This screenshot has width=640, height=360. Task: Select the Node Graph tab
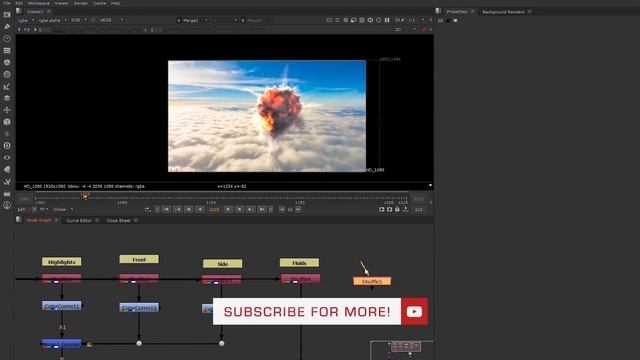pyautogui.click(x=39, y=220)
